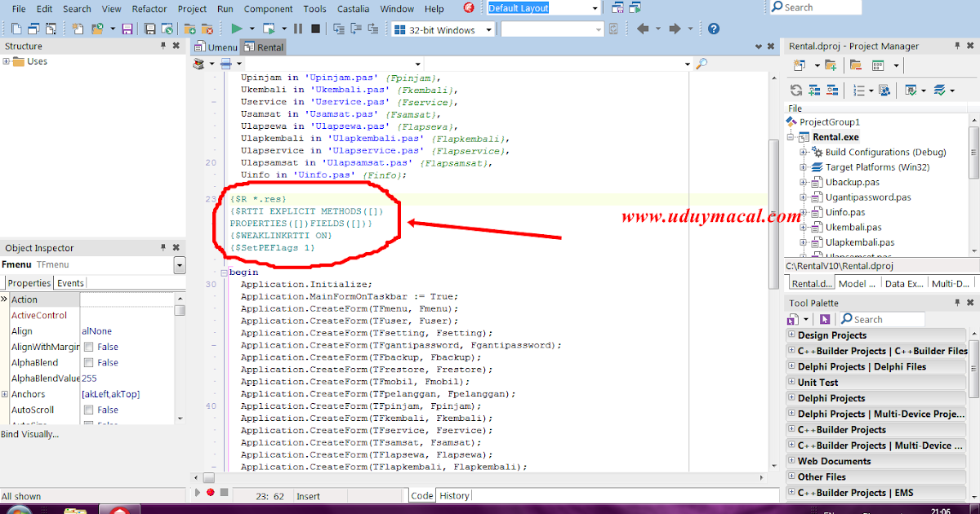Open the 32-bit Windows platform dropdown

pos(489,29)
